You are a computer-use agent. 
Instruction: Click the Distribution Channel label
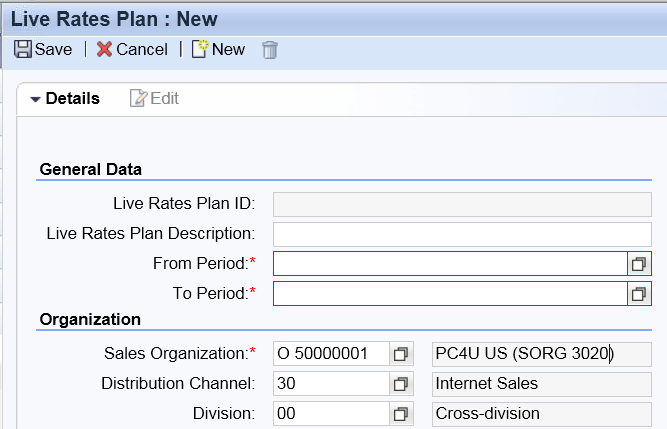click(178, 384)
